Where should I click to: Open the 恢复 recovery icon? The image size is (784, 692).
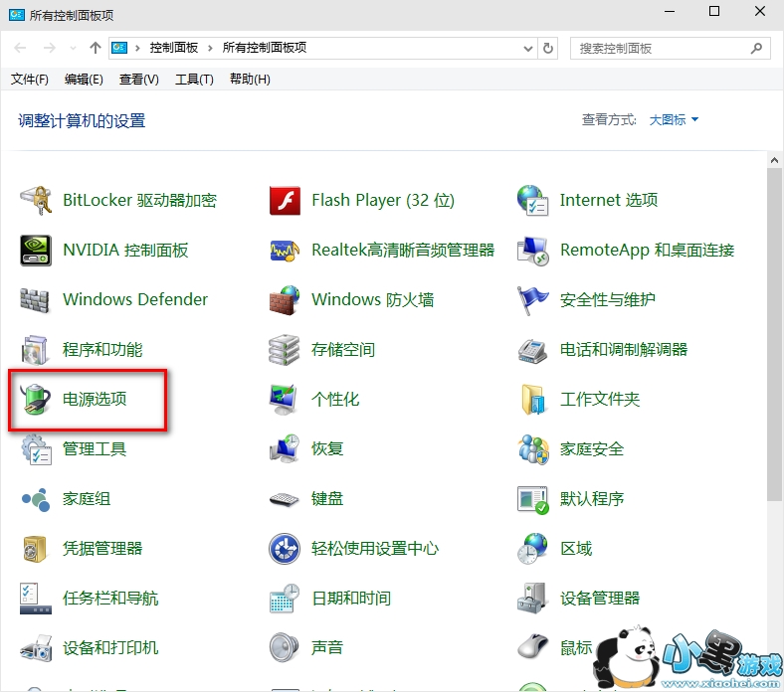[x=285, y=448]
